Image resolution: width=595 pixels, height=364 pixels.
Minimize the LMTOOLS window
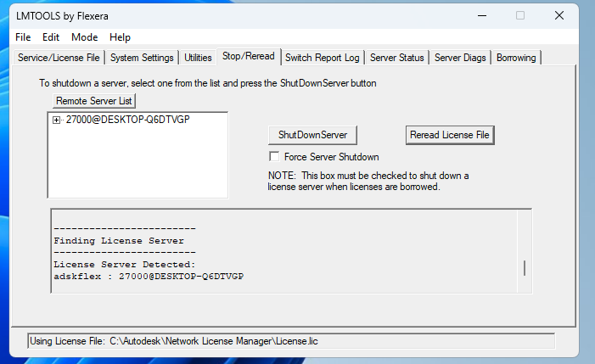coord(482,15)
